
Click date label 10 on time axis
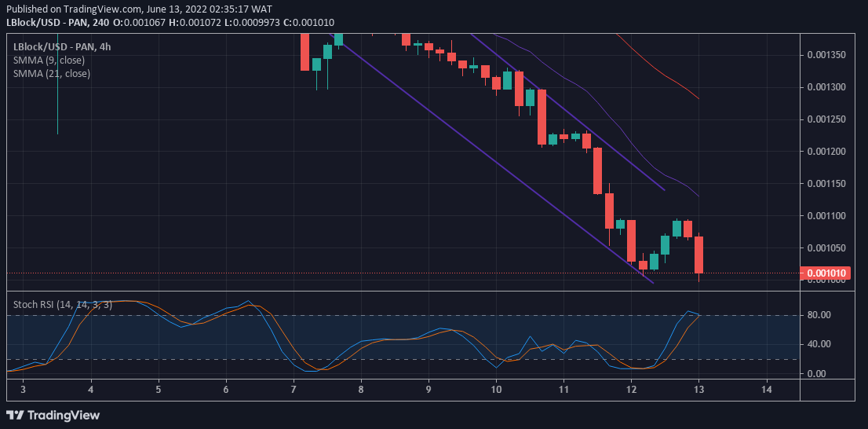[496, 389]
